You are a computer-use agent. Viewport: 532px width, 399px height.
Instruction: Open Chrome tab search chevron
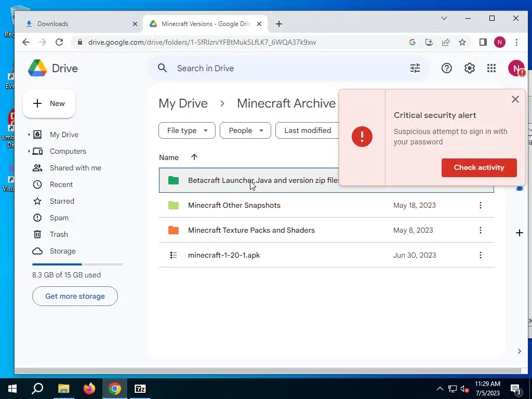pos(444,18)
